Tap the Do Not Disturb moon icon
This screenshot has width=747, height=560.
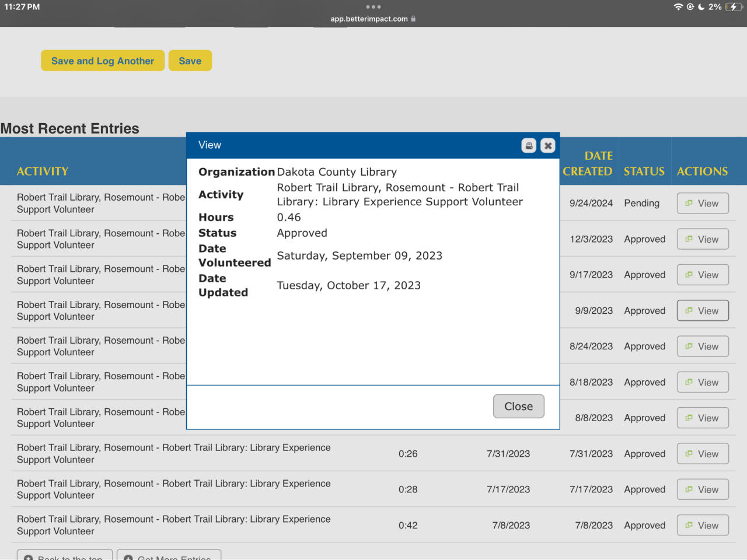701,7
